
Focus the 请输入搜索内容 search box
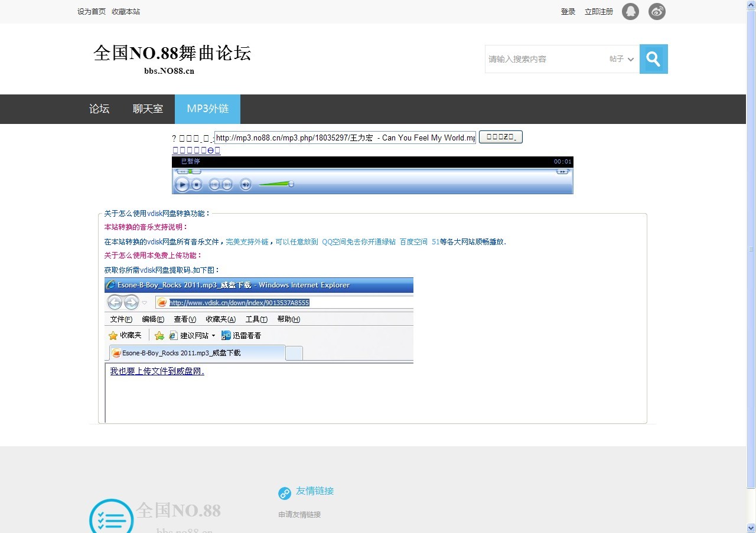[546, 59]
